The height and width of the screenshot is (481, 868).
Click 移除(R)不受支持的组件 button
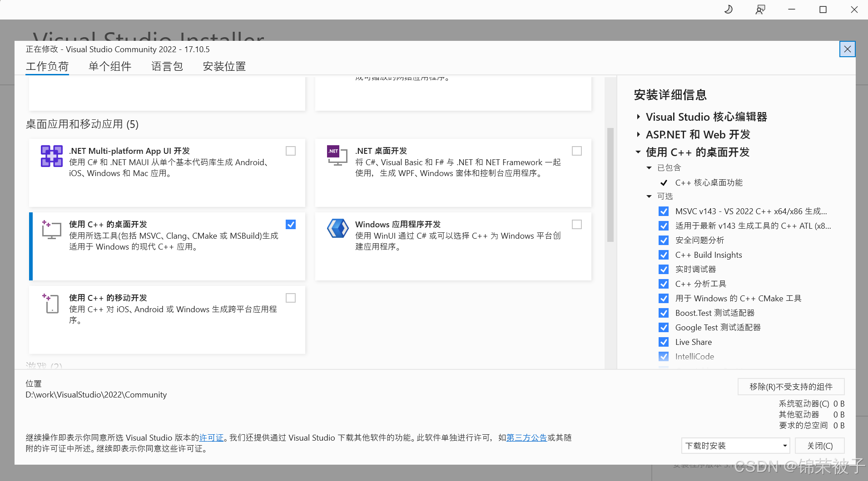pos(791,387)
